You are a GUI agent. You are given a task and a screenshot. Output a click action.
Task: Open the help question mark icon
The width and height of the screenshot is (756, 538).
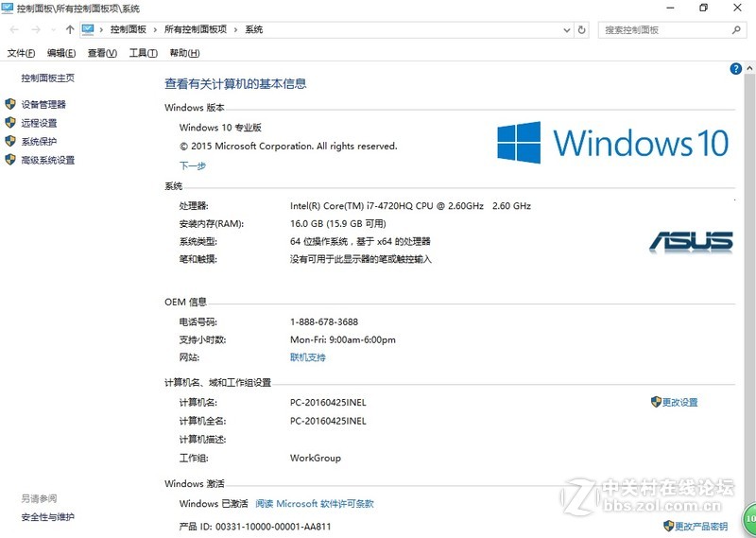(x=736, y=69)
